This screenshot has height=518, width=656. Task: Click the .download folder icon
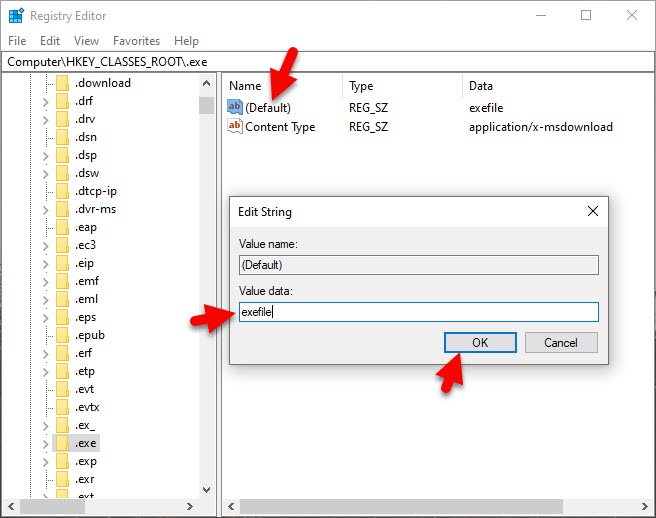click(x=63, y=83)
